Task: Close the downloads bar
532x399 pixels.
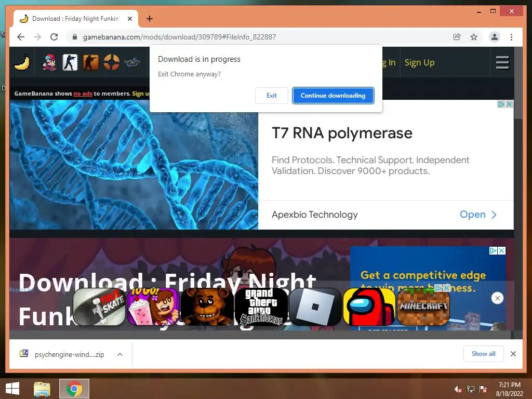Action: [513, 354]
